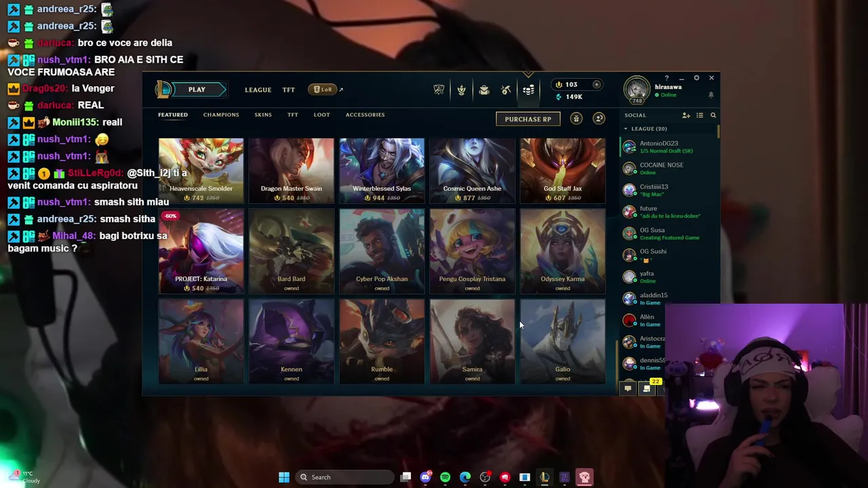This screenshot has height=488, width=868.
Task: Open the Profile icon in top navigation
Action: click(461, 89)
